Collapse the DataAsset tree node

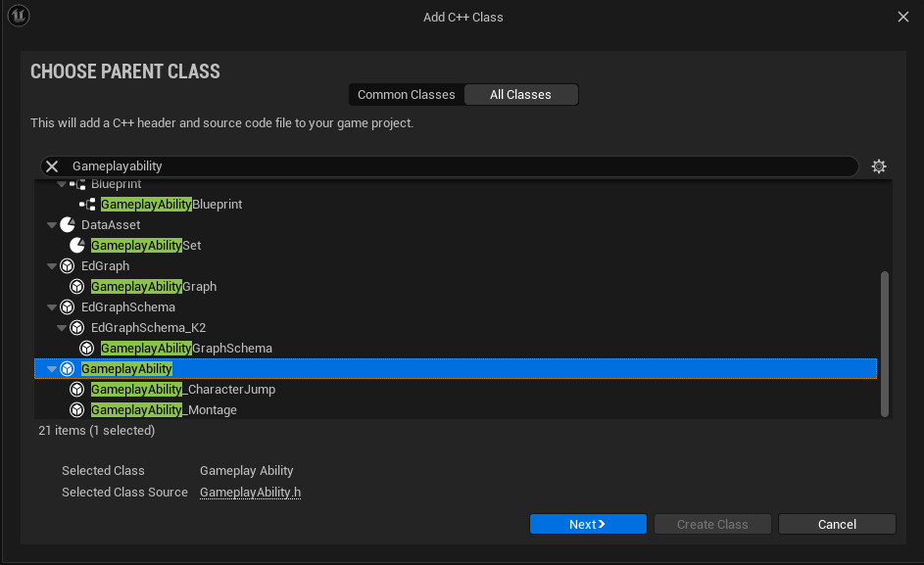coord(52,225)
